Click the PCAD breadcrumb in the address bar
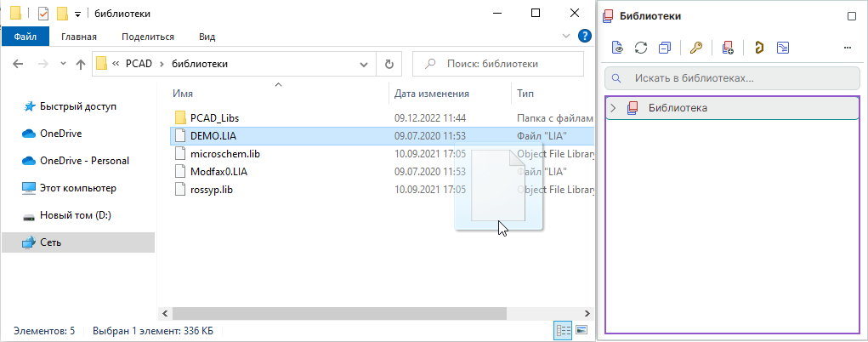 click(x=138, y=64)
